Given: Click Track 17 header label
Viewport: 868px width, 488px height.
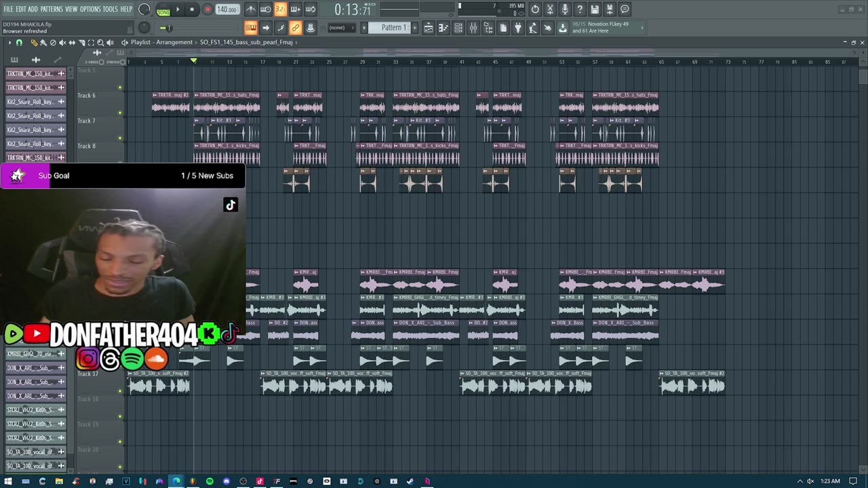Looking at the screenshot, I should (x=87, y=373).
